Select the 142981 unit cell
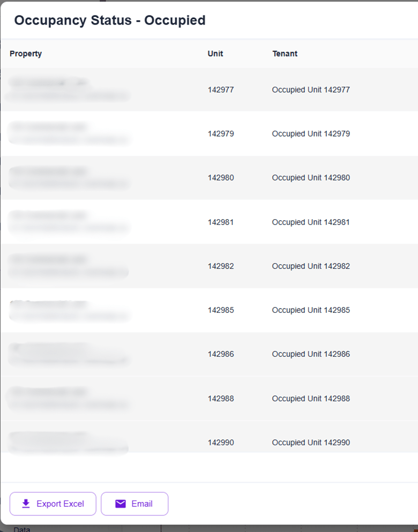 pyautogui.click(x=221, y=222)
